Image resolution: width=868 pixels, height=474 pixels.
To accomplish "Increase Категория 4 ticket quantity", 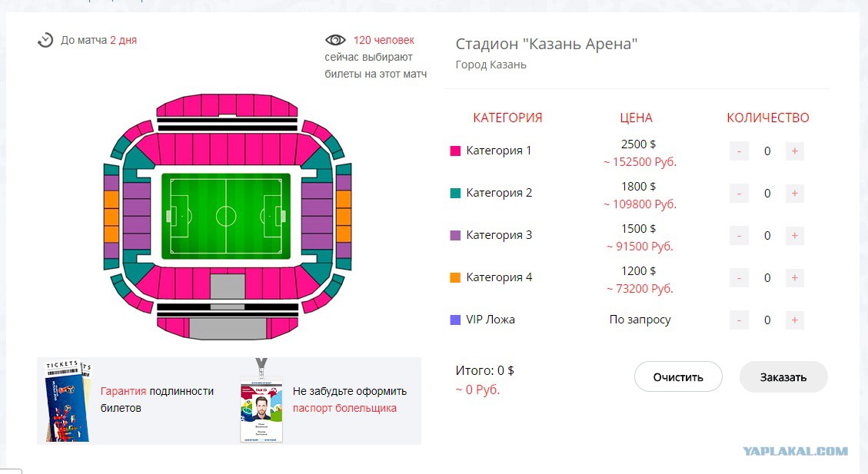I will point(794,277).
